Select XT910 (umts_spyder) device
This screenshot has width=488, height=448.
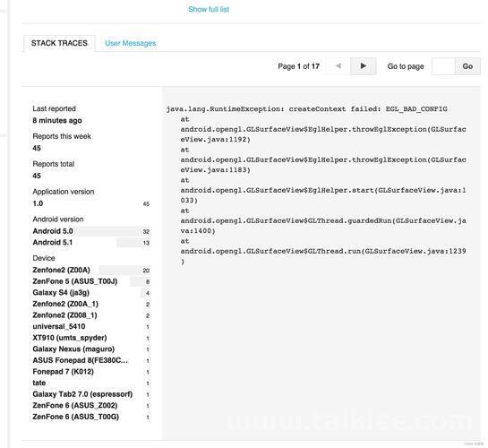click(91, 338)
